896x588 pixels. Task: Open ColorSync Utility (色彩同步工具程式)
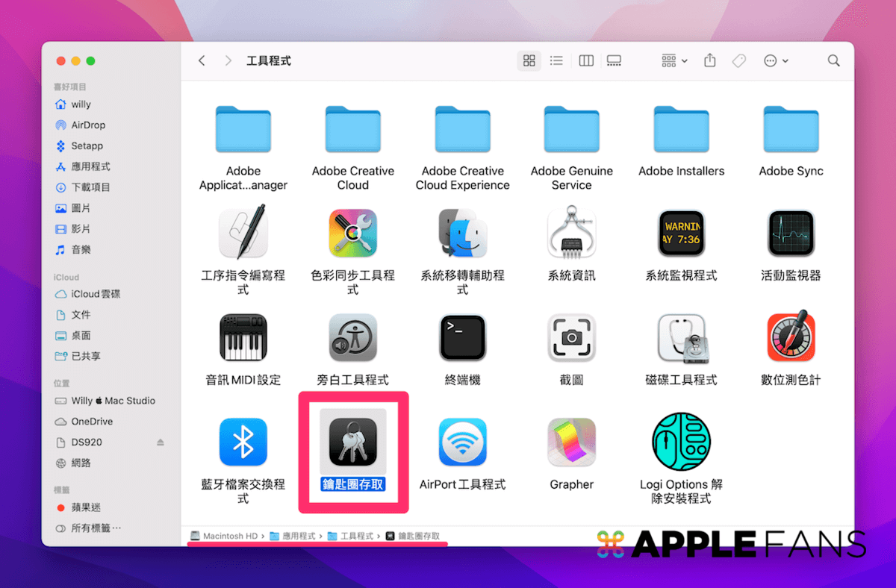click(x=352, y=233)
